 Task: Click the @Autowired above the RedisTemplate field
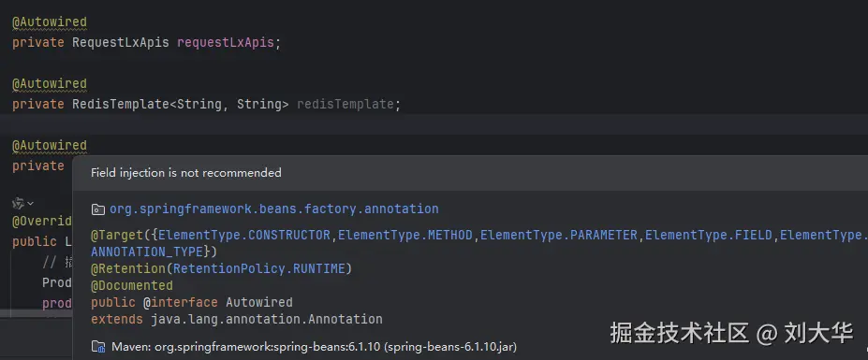50,84
